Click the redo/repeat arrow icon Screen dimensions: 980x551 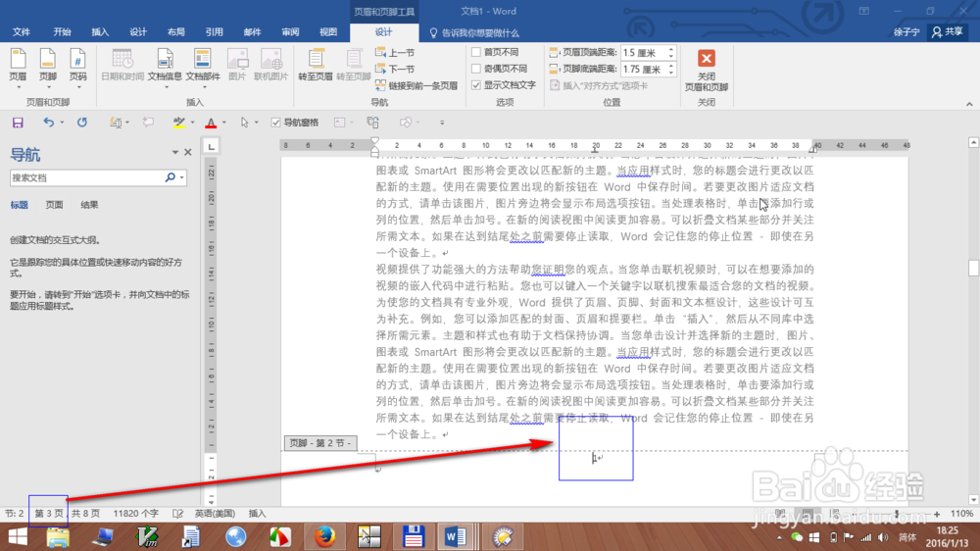[x=82, y=123]
